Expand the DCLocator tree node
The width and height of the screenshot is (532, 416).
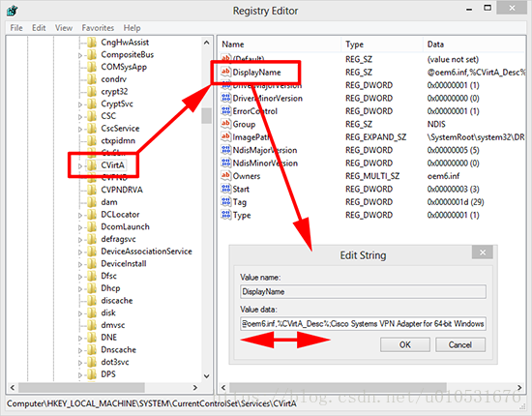point(80,215)
